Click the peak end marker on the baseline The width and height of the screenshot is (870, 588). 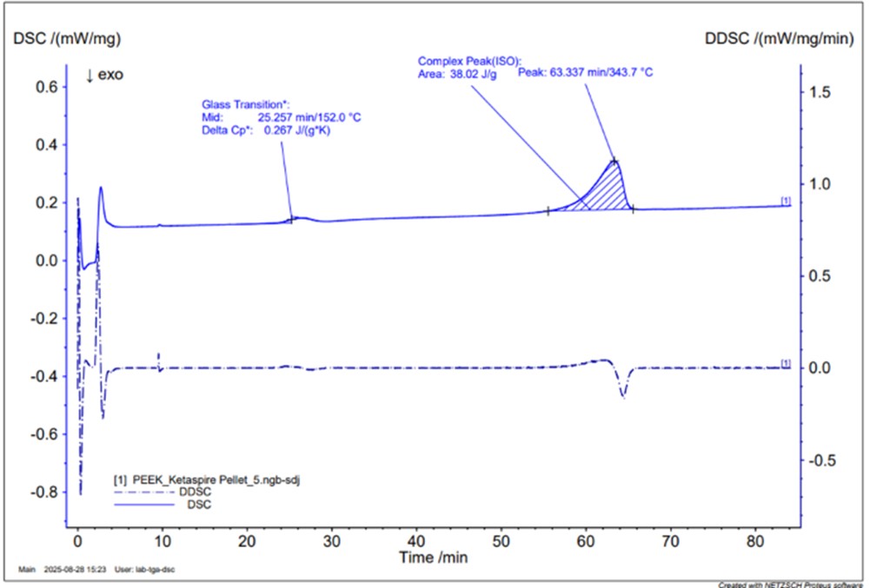click(633, 209)
